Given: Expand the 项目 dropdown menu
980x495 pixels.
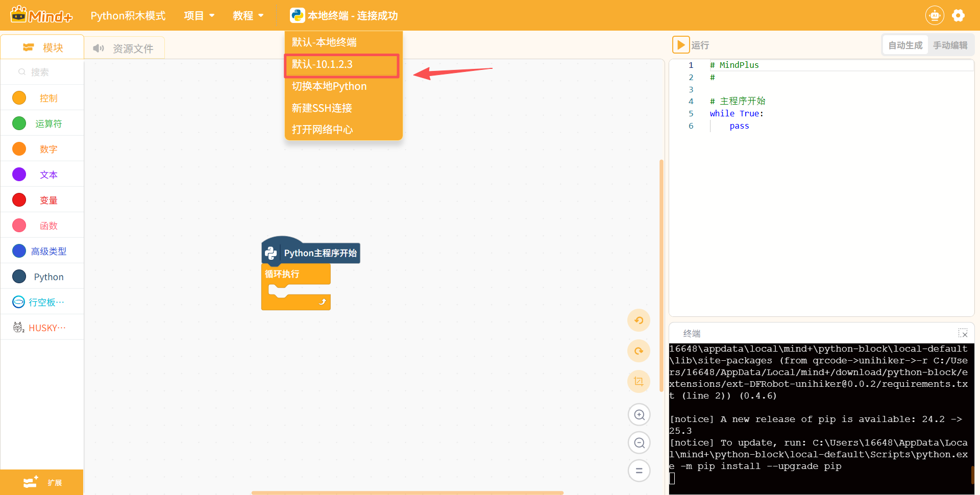Looking at the screenshot, I should point(199,16).
